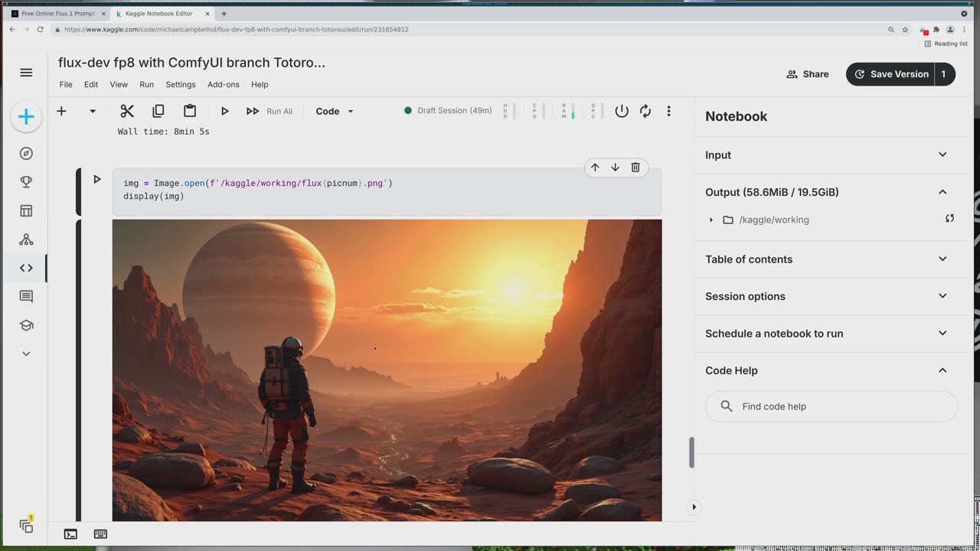Open the Help menu
The image size is (980, 551).
pos(260,84)
